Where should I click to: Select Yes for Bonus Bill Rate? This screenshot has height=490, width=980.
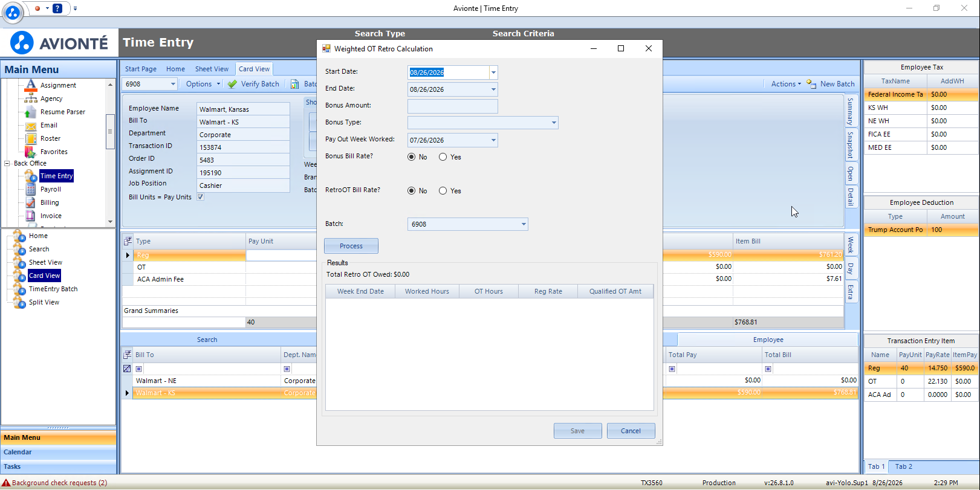[x=443, y=157]
